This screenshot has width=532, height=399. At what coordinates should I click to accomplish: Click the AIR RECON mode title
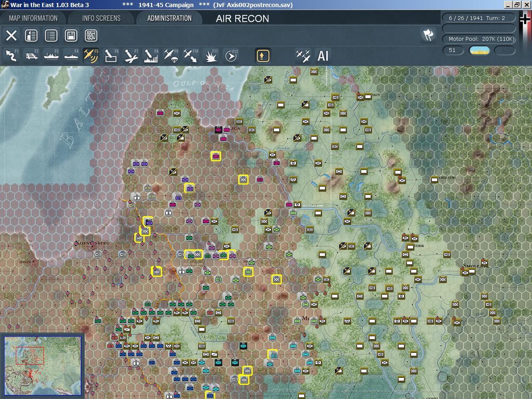tap(242, 19)
